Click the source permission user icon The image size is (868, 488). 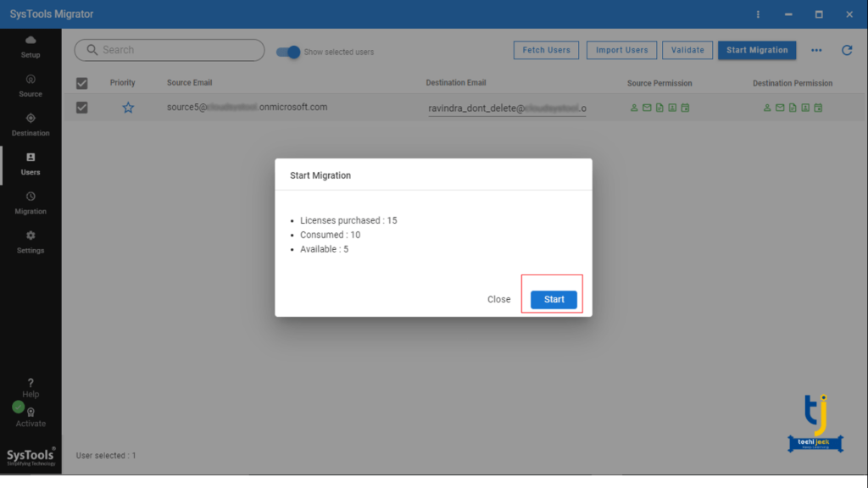pos(634,108)
